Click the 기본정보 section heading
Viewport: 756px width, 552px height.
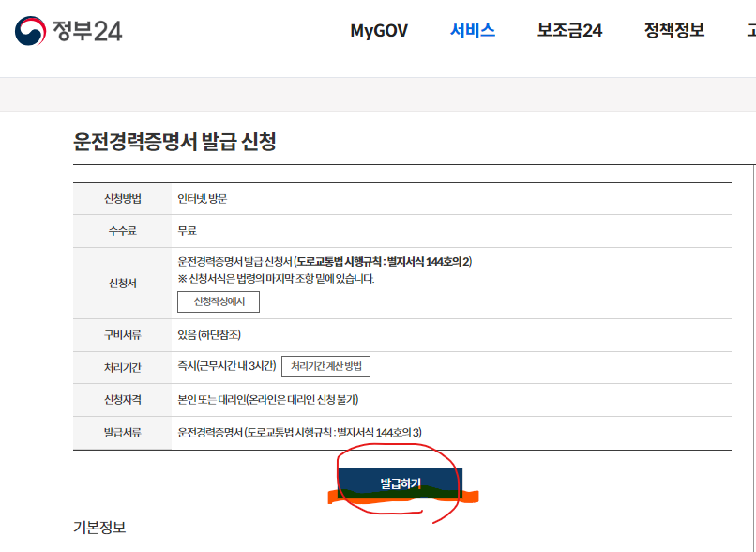click(99, 527)
